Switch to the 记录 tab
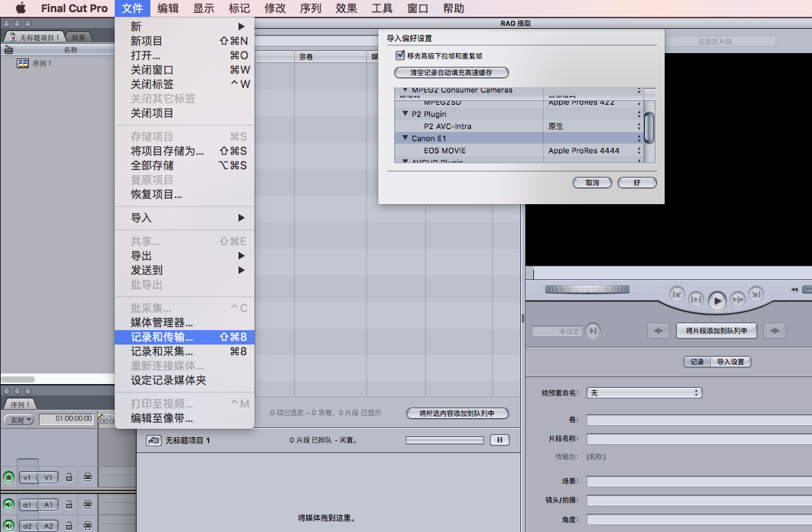Screen dimensions: 812x532 [x=697, y=362]
